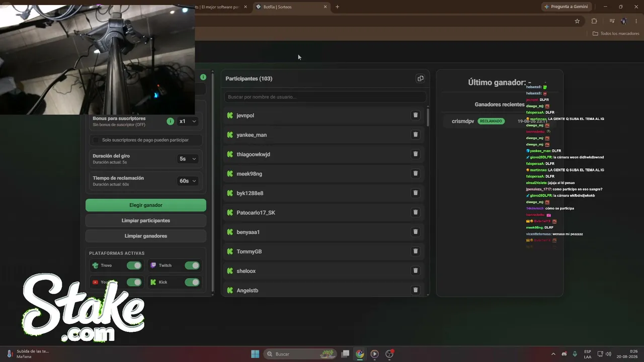This screenshot has width=644, height=362.
Task: Open a new browser tab
Action: pyautogui.click(x=337, y=7)
